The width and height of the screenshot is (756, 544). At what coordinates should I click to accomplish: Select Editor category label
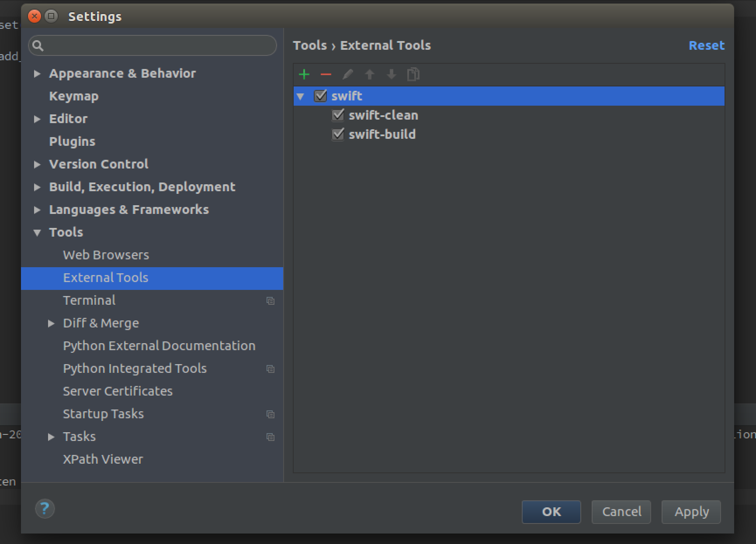(68, 119)
